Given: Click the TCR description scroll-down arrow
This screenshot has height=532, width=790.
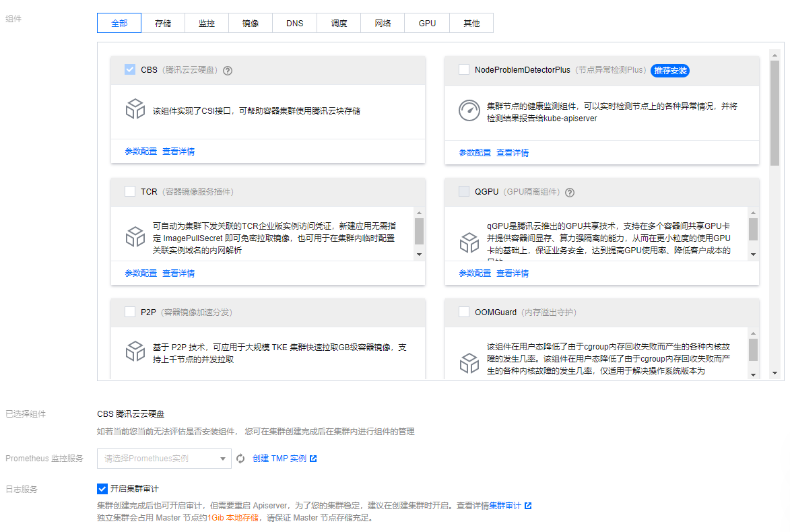Looking at the screenshot, I should pos(419,255).
